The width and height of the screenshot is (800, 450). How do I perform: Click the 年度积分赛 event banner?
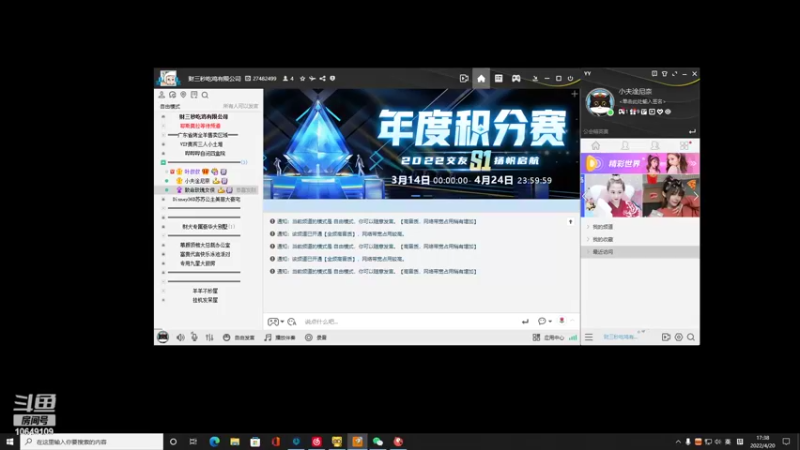click(x=421, y=144)
